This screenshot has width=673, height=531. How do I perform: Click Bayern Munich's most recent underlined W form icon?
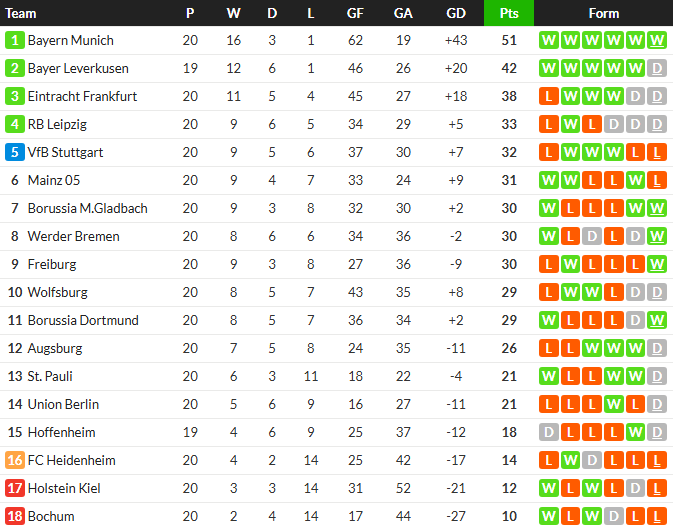(x=657, y=41)
